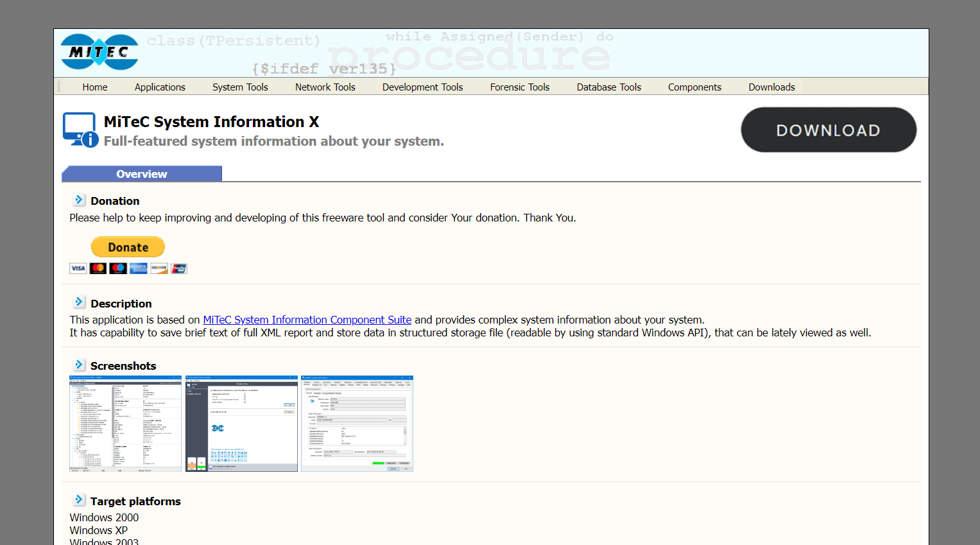Image resolution: width=980 pixels, height=545 pixels.
Task: Select the Overview tab
Action: (x=142, y=174)
